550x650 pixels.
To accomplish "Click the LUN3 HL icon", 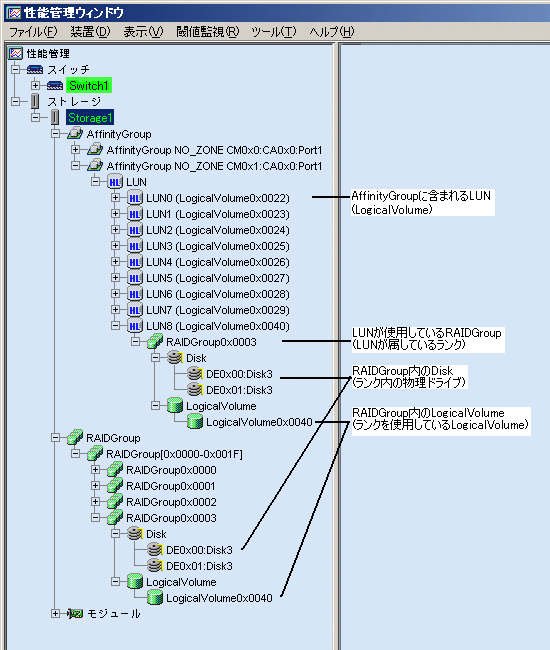I will point(135,246).
